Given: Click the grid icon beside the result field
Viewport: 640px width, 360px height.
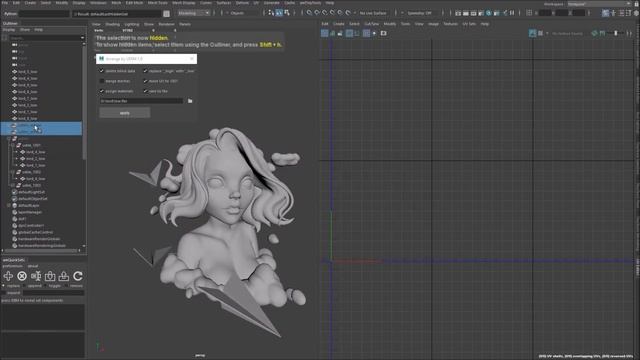Looking at the screenshot, I should pos(167,14).
